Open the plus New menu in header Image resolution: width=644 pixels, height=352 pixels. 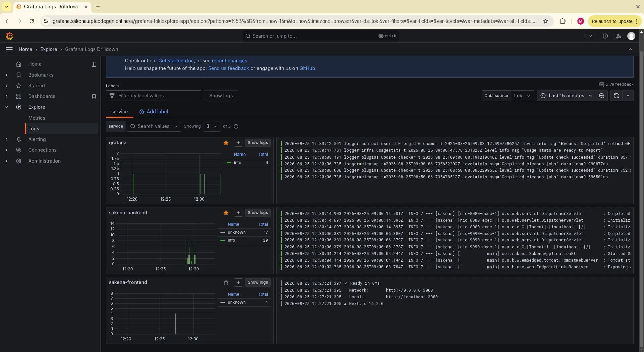click(587, 36)
